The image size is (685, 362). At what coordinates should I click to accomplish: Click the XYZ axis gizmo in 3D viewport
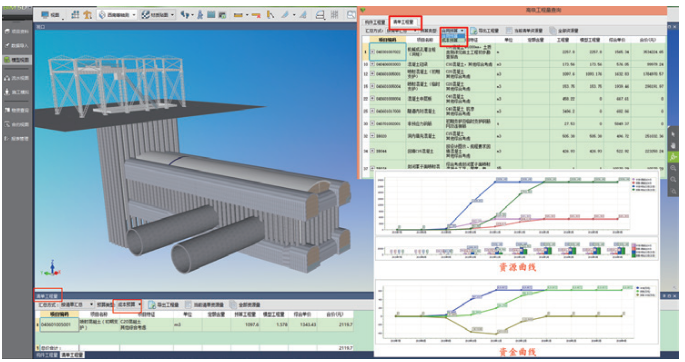52,268
